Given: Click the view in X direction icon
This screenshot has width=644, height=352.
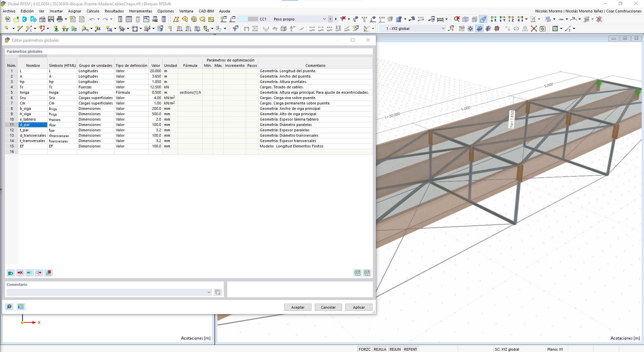Looking at the screenshot, I should point(494,19).
